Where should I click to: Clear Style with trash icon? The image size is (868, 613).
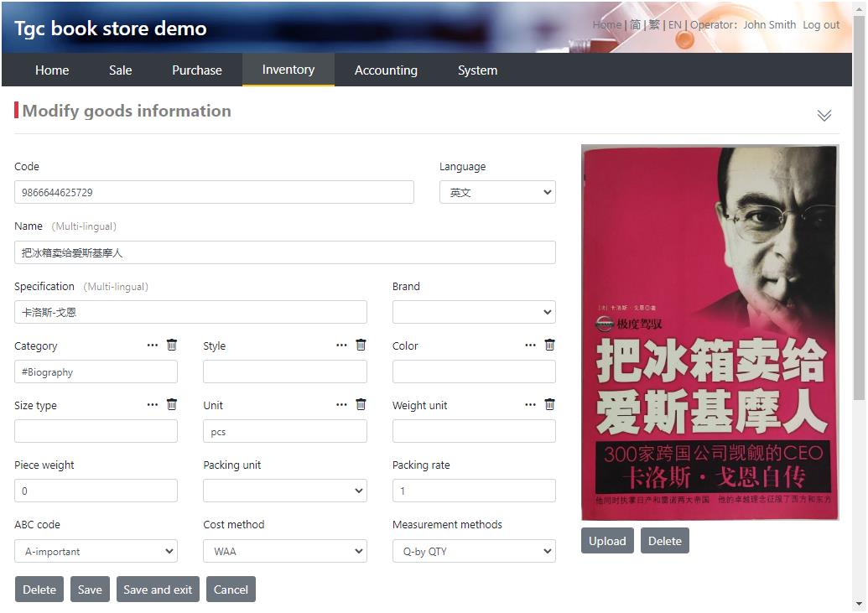click(361, 345)
